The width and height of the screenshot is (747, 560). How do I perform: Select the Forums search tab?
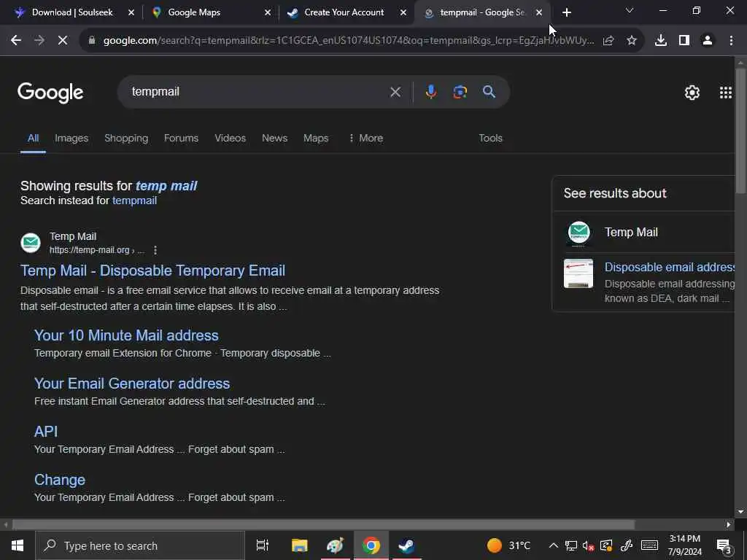[181, 138]
